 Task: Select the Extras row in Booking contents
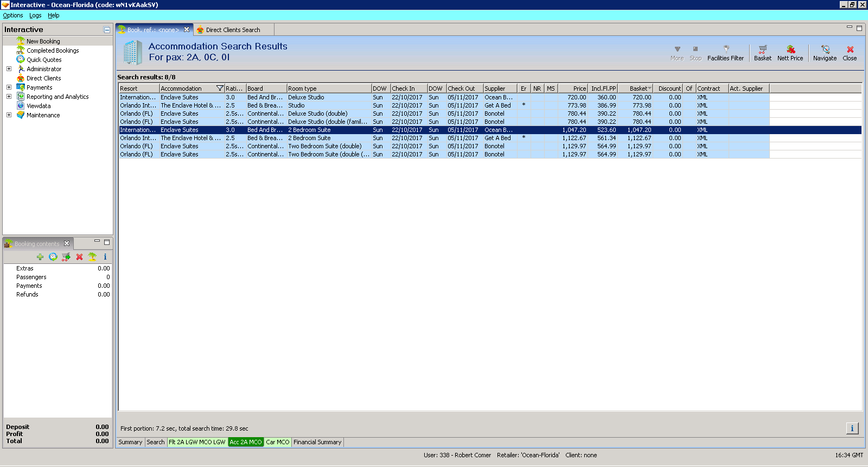pyautogui.click(x=58, y=268)
